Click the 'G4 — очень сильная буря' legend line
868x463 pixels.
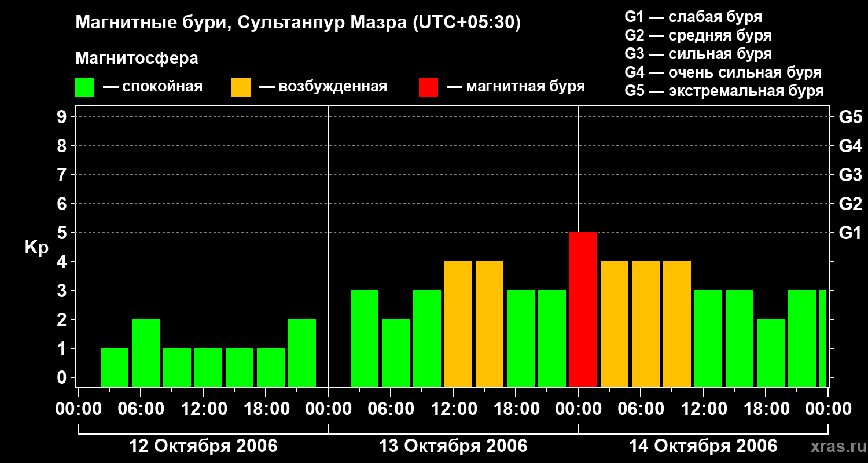723,72
